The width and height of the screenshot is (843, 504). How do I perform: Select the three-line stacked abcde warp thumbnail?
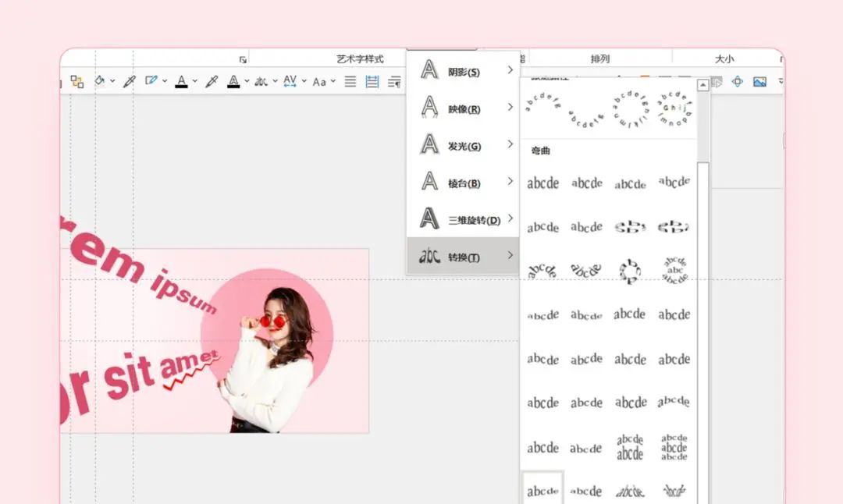(x=674, y=447)
